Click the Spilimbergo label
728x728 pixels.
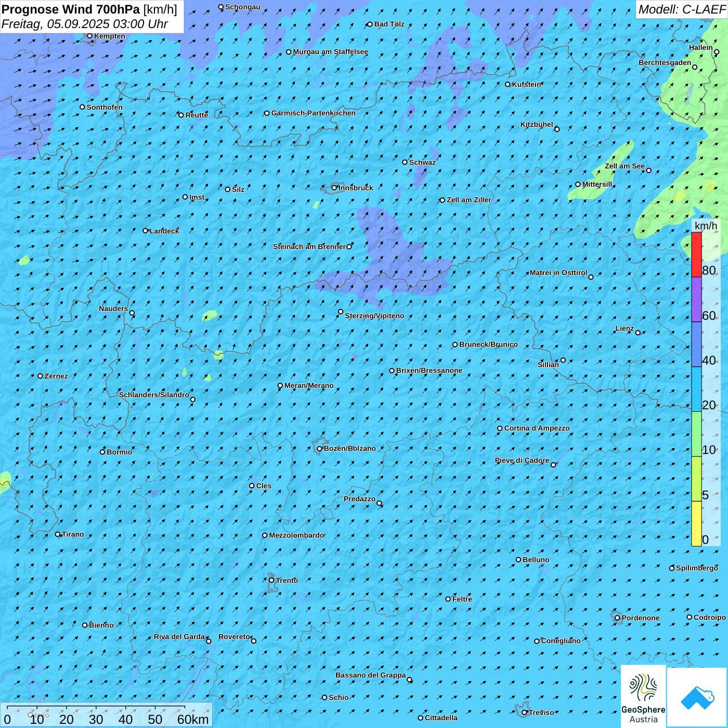[x=697, y=568]
